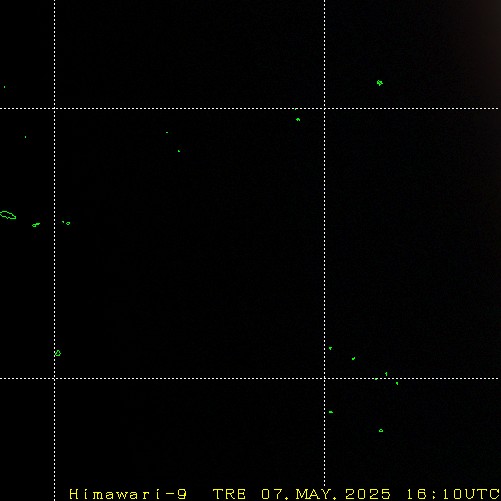Select the 07.MAY.2025 date stamp
Screen dimensions: 501x501
click(326, 494)
